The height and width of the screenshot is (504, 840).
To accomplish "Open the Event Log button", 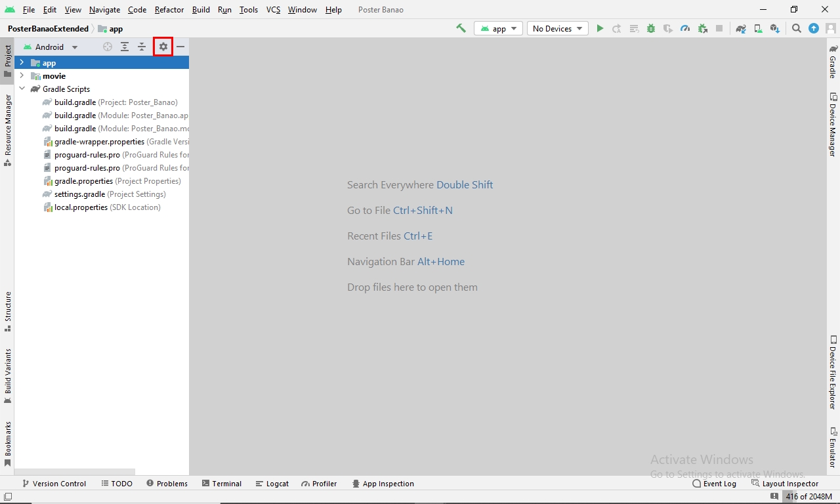I will pos(714,484).
